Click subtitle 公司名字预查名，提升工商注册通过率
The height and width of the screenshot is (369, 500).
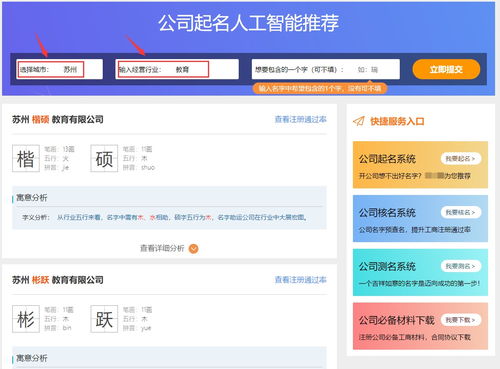tap(415, 230)
